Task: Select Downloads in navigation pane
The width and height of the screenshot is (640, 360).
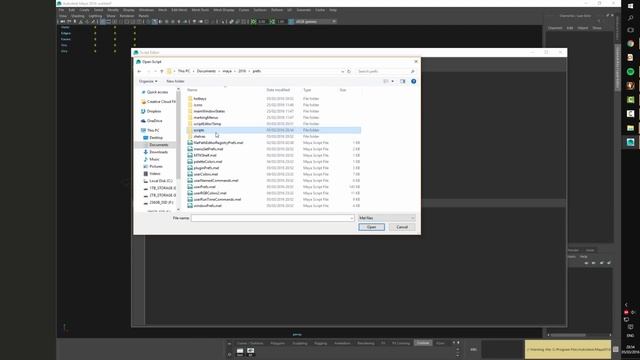Action: [x=158, y=152]
